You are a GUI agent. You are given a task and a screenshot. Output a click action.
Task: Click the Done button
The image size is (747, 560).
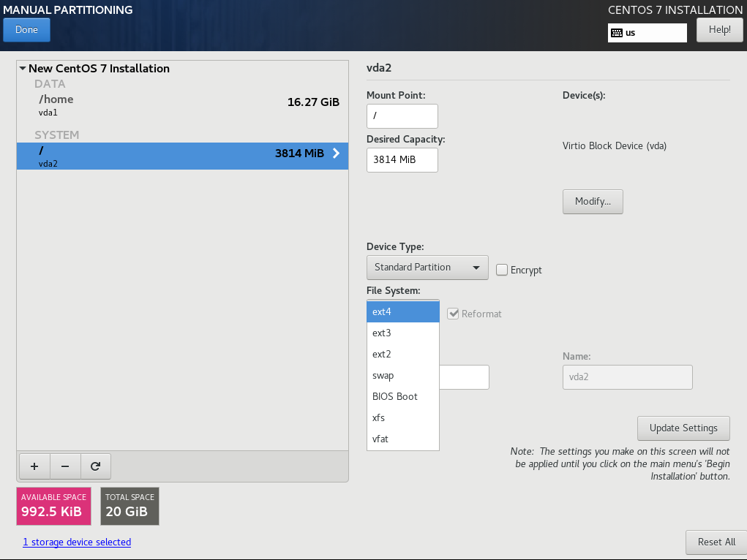(26, 29)
